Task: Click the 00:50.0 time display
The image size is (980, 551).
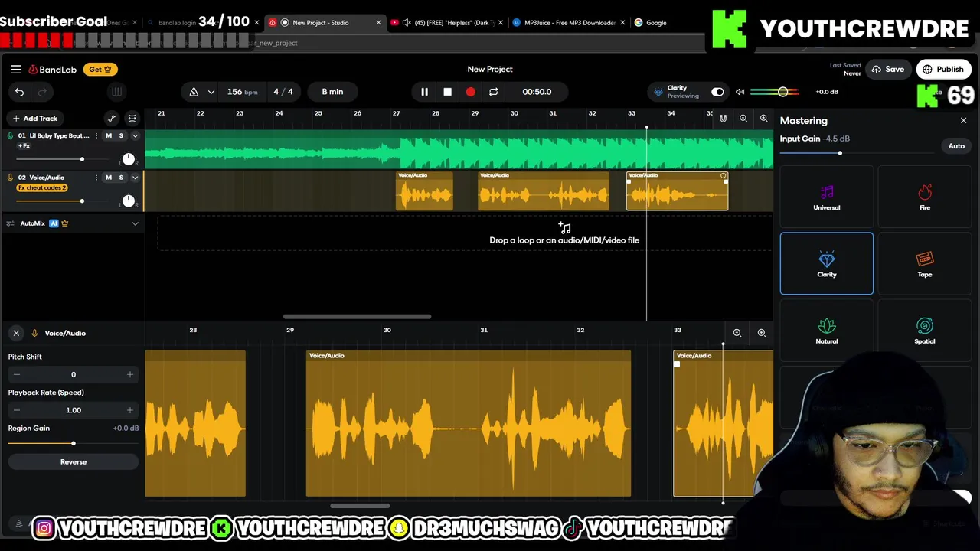Action: pyautogui.click(x=537, y=92)
